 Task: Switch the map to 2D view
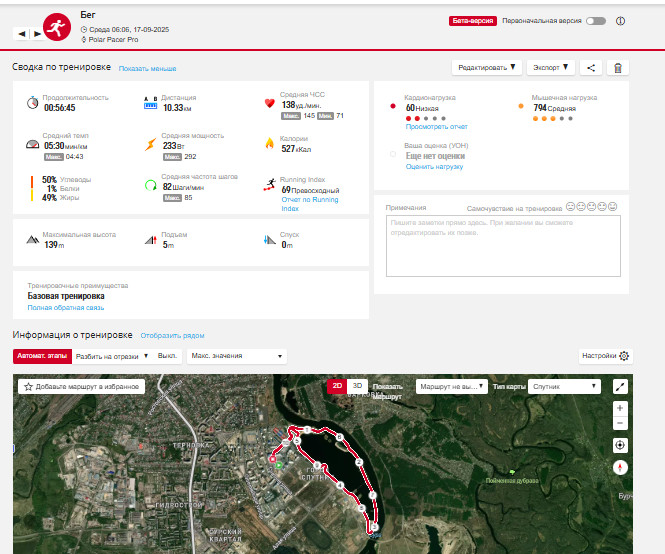pos(337,386)
